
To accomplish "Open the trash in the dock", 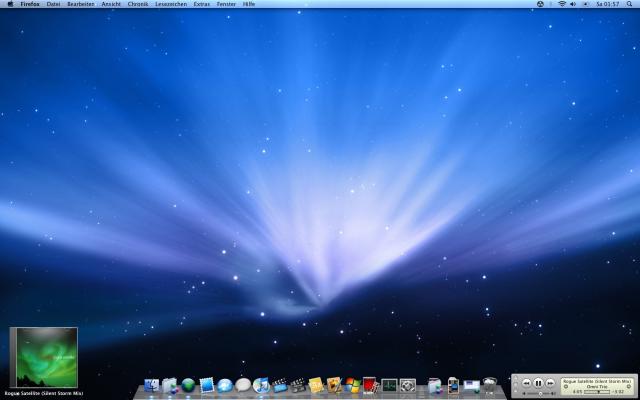I will pyautogui.click(x=490, y=385).
